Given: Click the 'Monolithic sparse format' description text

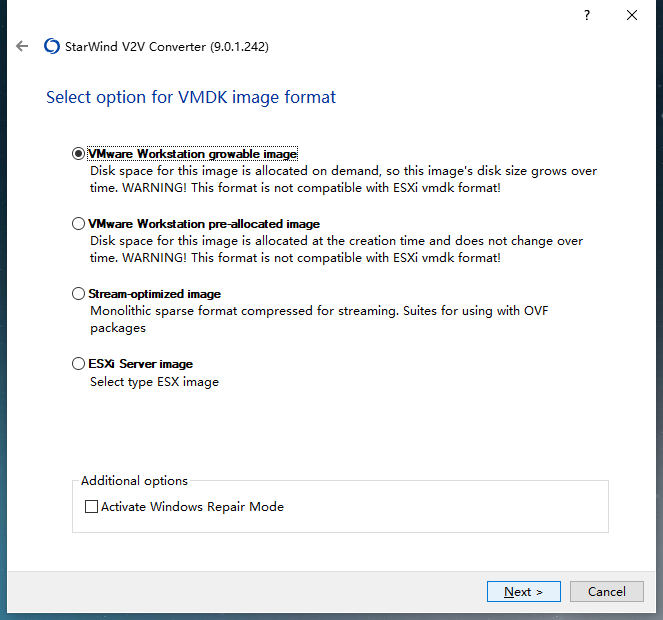Looking at the screenshot, I should [x=319, y=319].
